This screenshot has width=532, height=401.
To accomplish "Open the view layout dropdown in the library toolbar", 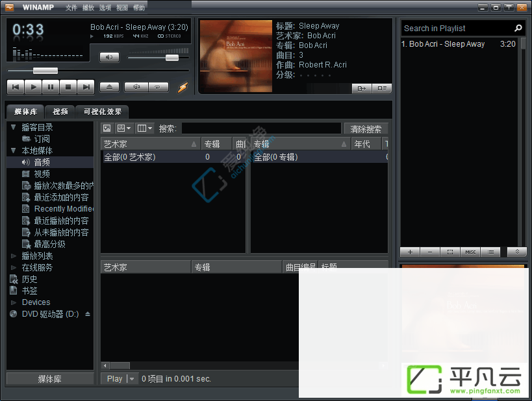I will point(124,128).
